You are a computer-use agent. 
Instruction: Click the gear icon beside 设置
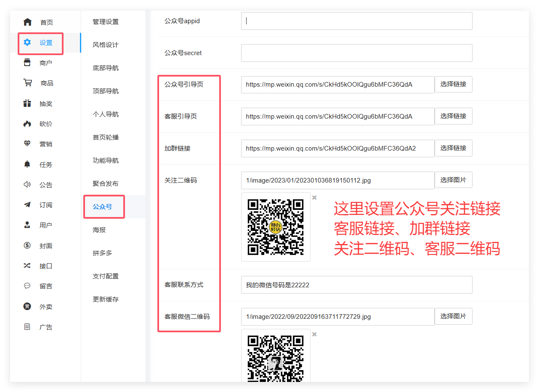pyautogui.click(x=27, y=42)
